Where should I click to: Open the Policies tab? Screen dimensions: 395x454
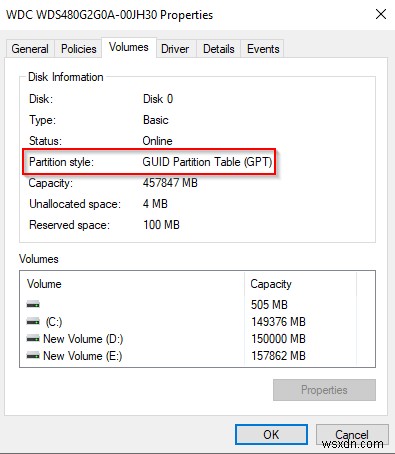pos(79,49)
